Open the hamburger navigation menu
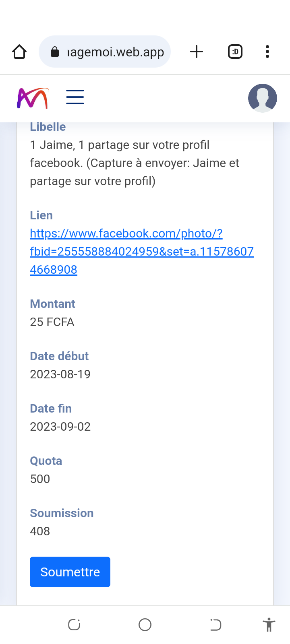 tap(75, 97)
